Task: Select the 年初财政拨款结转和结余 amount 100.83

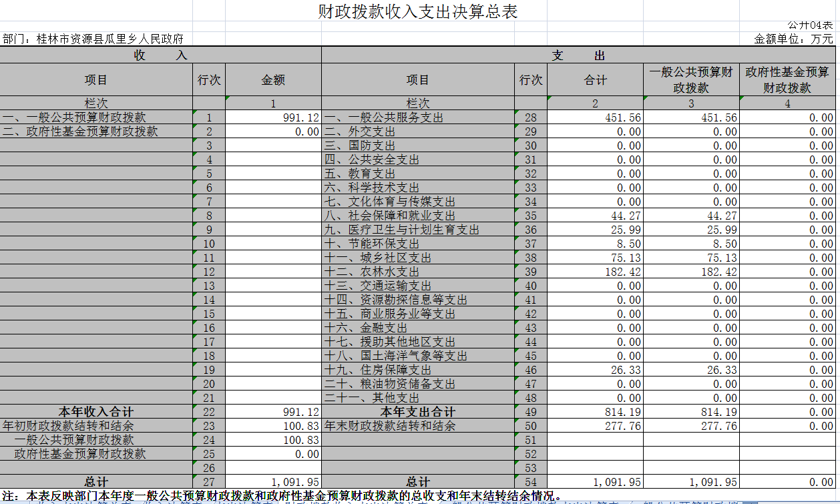Action: coord(273,427)
